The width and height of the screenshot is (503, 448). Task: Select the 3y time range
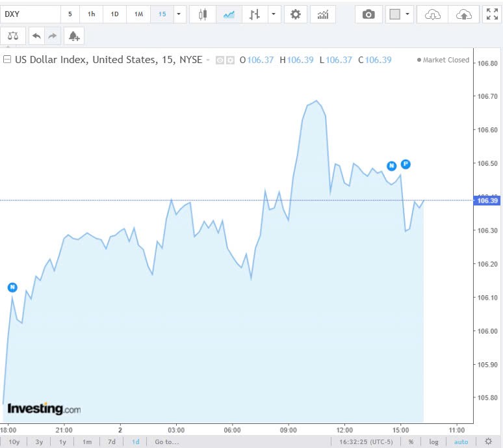[39, 442]
